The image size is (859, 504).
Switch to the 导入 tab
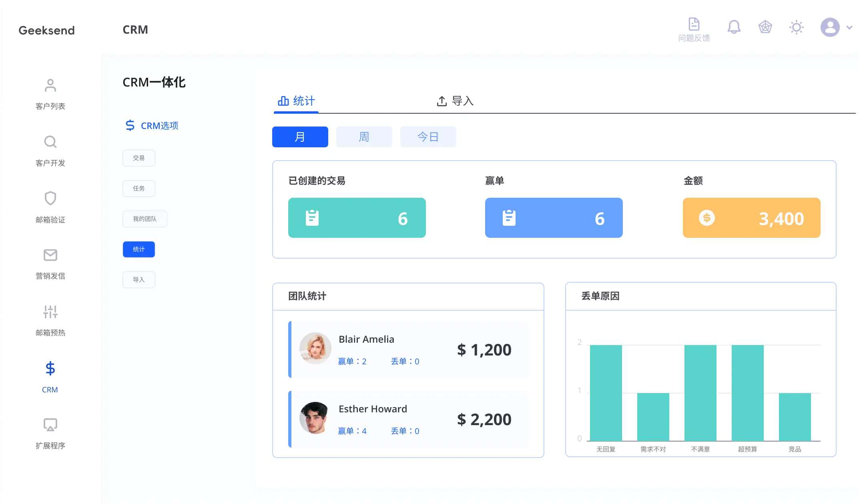click(x=455, y=101)
